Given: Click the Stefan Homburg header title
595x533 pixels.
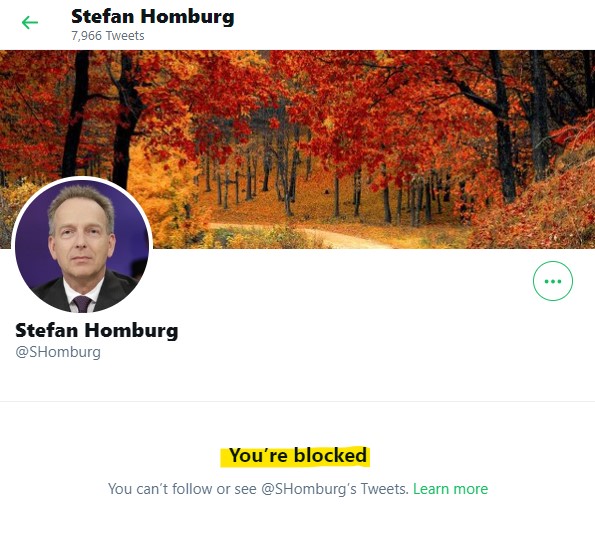Looking at the screenshot, I should click(153, 17).
